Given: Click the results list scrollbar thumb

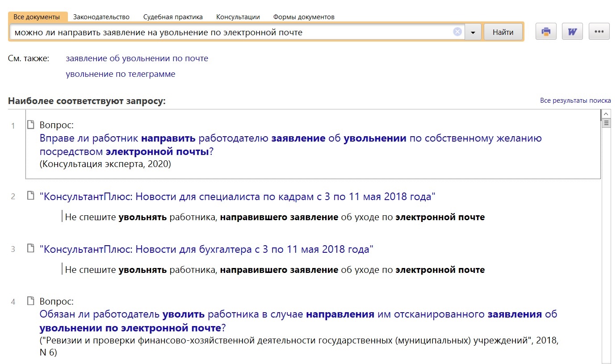Looking at the screenshot, I should point(606,123).
